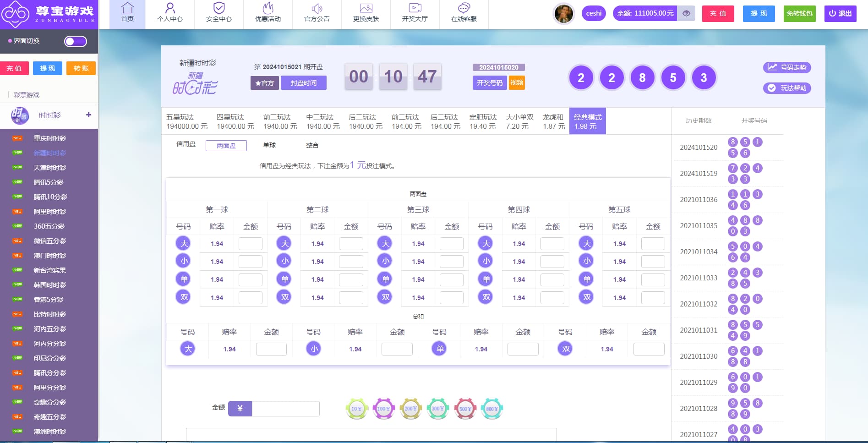868x443 pixels.
Task: Click the bottom 金额 amount input field
Action: 285,409
